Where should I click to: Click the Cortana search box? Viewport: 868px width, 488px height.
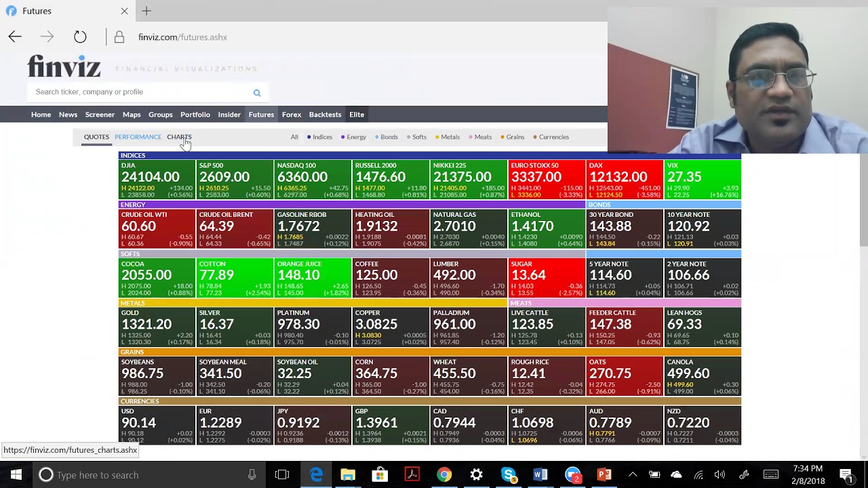(x=149, y=474)
